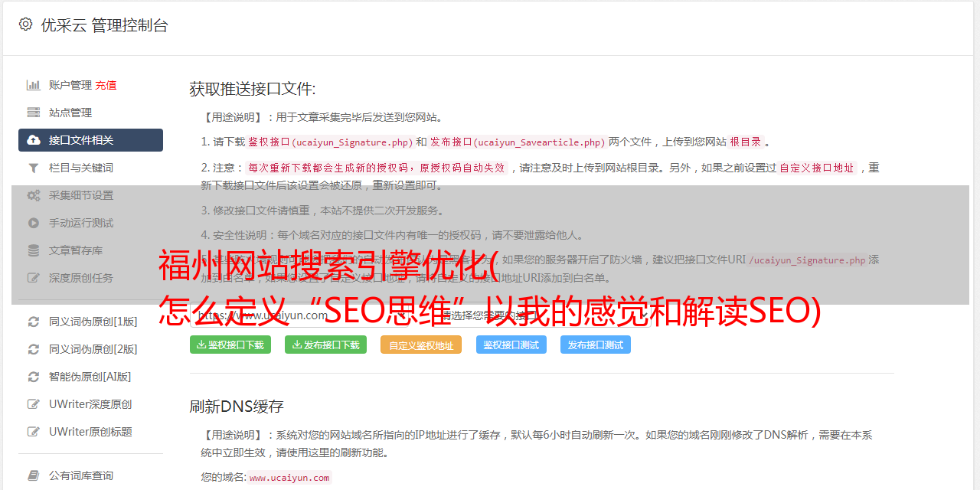Click the www.ucaiyun.com domain text

[x=289, y=477]
